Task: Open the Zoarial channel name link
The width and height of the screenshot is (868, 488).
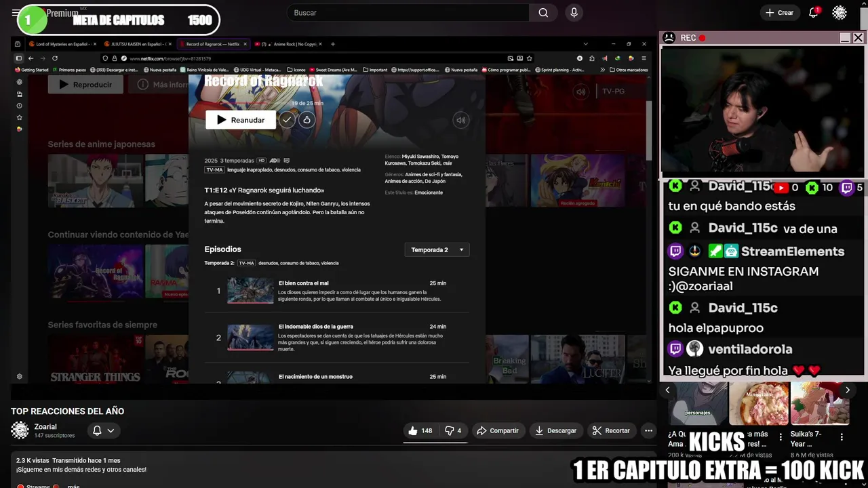Action: coord(45,427)
